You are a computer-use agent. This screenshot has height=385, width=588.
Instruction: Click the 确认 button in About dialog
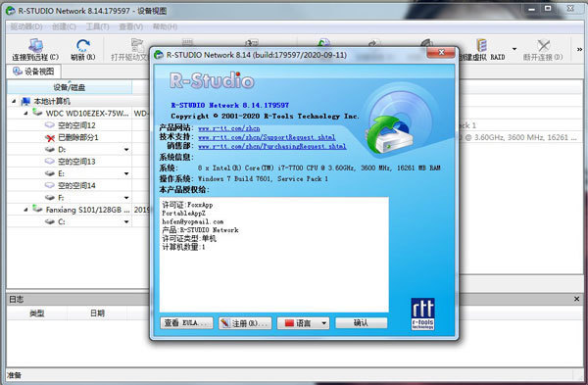point(361,322)
